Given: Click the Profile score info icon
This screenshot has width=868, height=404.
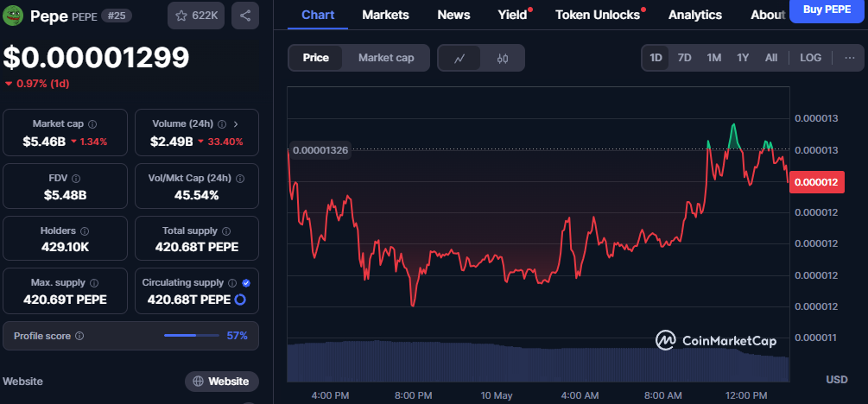Looking at the screenshot, I should 79,336.
